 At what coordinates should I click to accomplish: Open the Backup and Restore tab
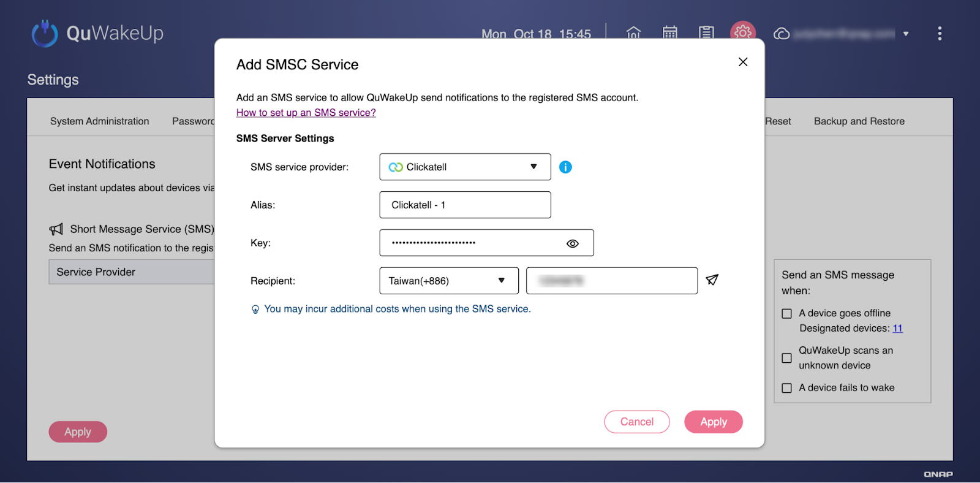coord(859,121)
